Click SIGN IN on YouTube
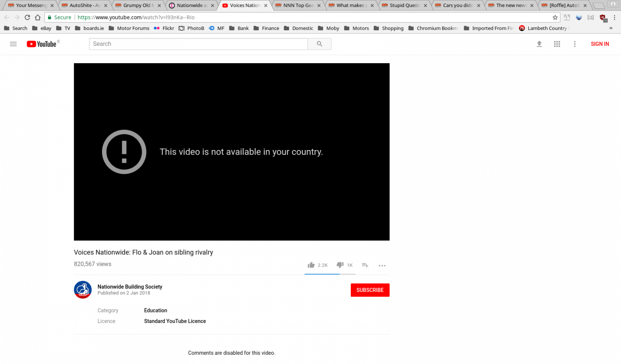The height and width of the screenshot is (364, 621). click(600, 44)
